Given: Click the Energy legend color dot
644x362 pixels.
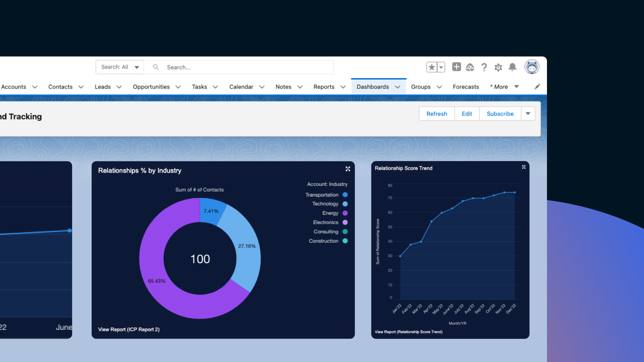Looking at the screenshot, I should 345,213.
